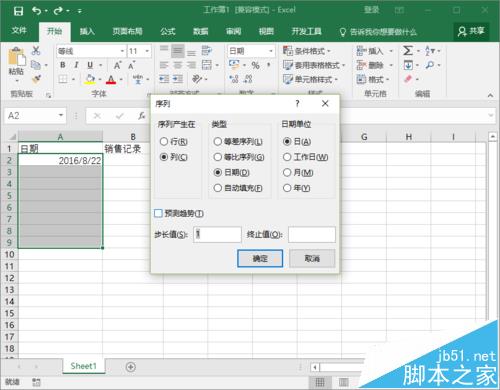Select Day date unit radio
Viewport: 500px width, 390px height.
point(287,142)
